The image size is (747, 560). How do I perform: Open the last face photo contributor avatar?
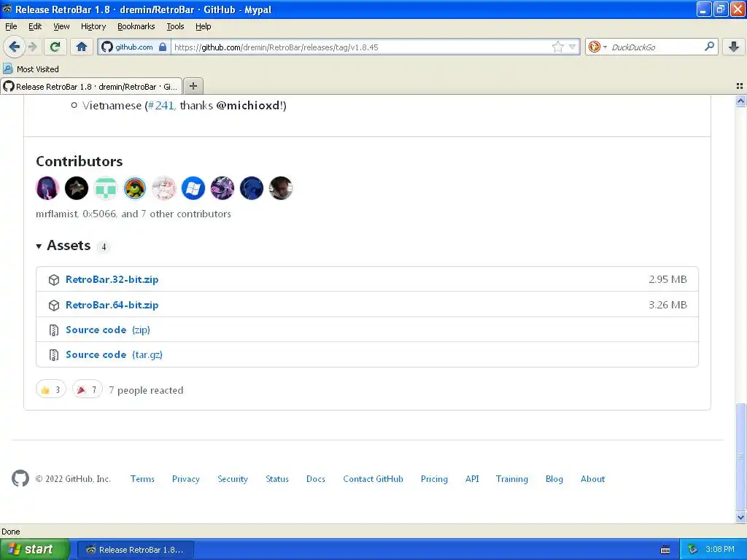pos(281,188)
